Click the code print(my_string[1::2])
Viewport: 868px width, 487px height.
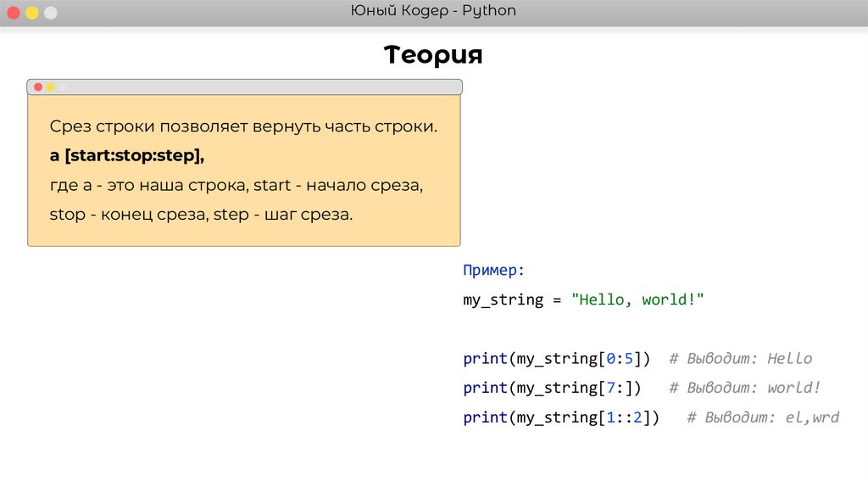point(561,417)
